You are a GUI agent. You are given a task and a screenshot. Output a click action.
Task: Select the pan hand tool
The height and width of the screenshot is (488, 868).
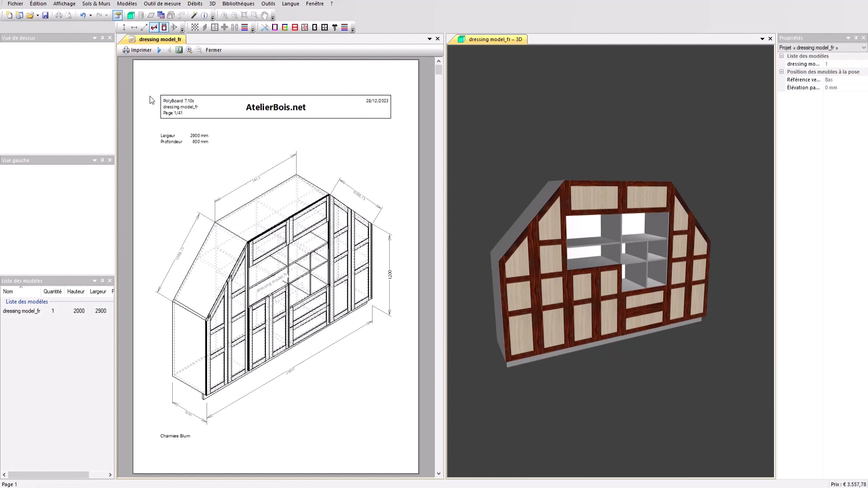(264, 15)
